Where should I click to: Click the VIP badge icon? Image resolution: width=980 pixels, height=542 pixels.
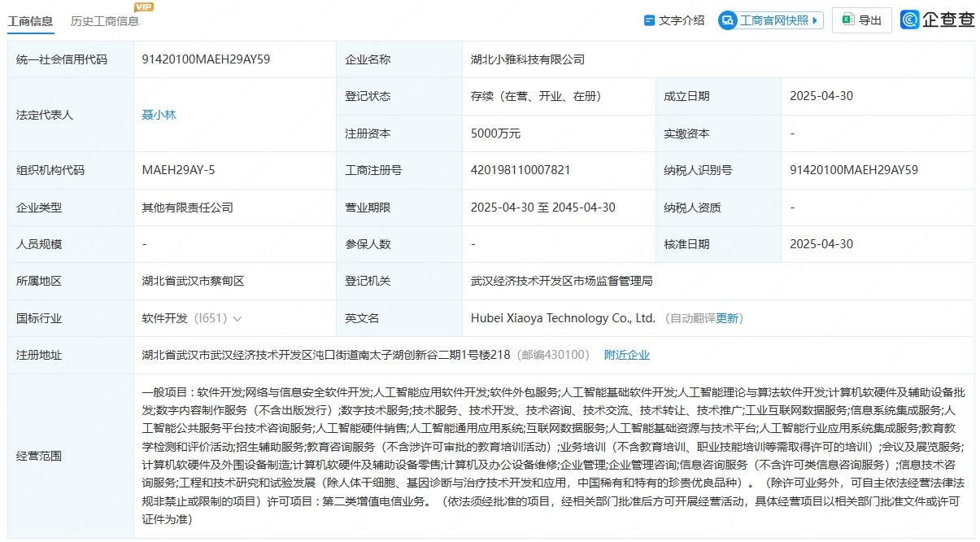144,7
